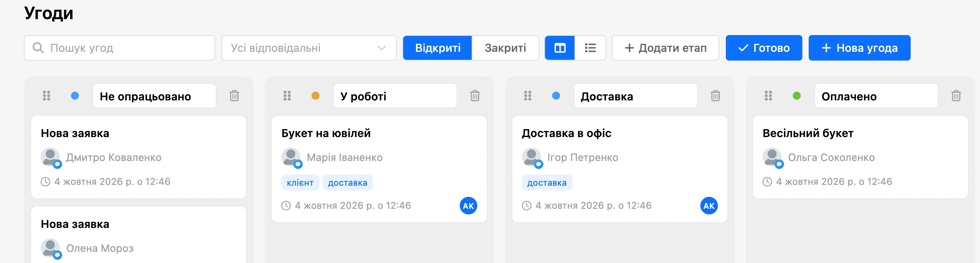This screenshot has height=263, width=980.
Task: Delete the 'Доставка' stage with trash icon
Action: [x=715, y=96]
